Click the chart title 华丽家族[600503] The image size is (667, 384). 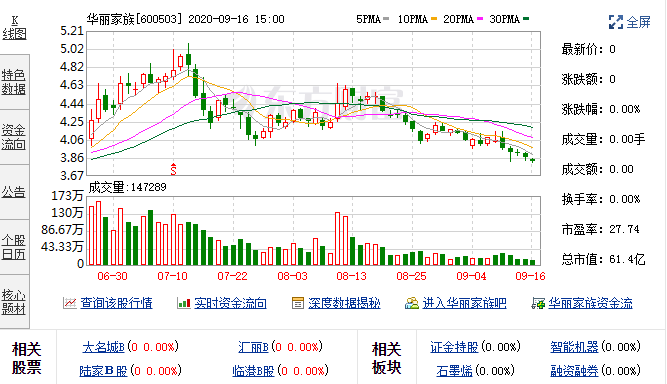click(x=135, y=19)
